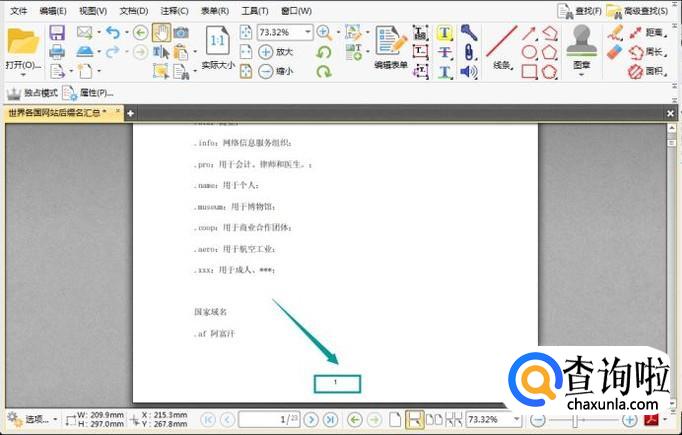Open the View (视图) menu

click(93, 11)
